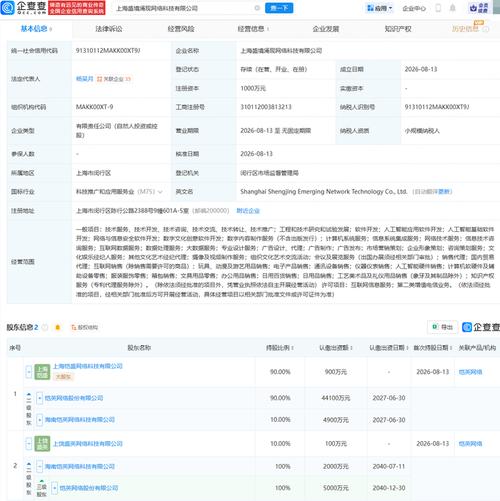Screen dimensions: 500x501
Task: Open the 附近企业 link beside address
Action: pyautogui.click(x=248, y=211)
